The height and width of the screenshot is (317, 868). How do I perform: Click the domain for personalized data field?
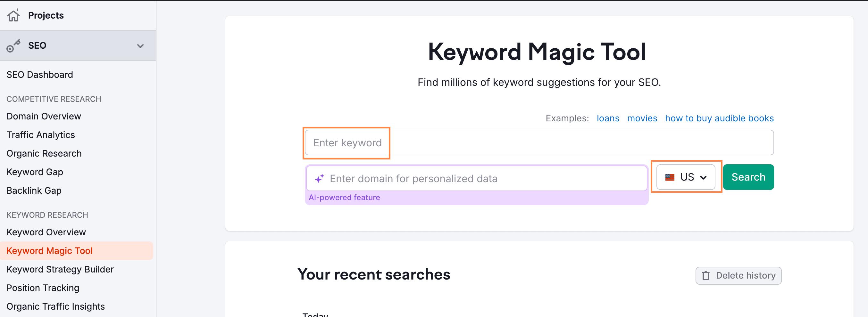pyautogui.click(x=476, y=178)
